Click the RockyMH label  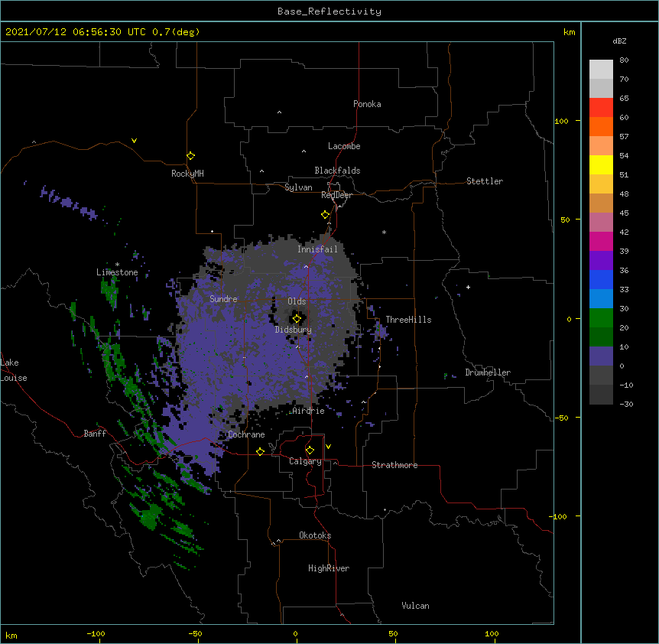[x=187, y=174]
